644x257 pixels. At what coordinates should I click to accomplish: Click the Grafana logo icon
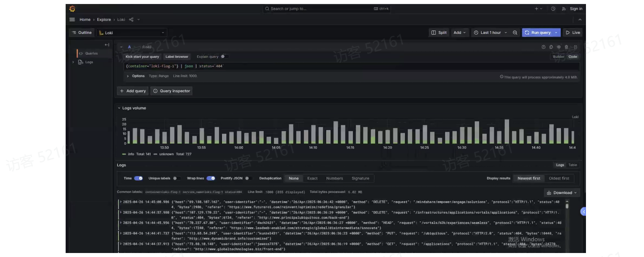[x=72, y=9]
